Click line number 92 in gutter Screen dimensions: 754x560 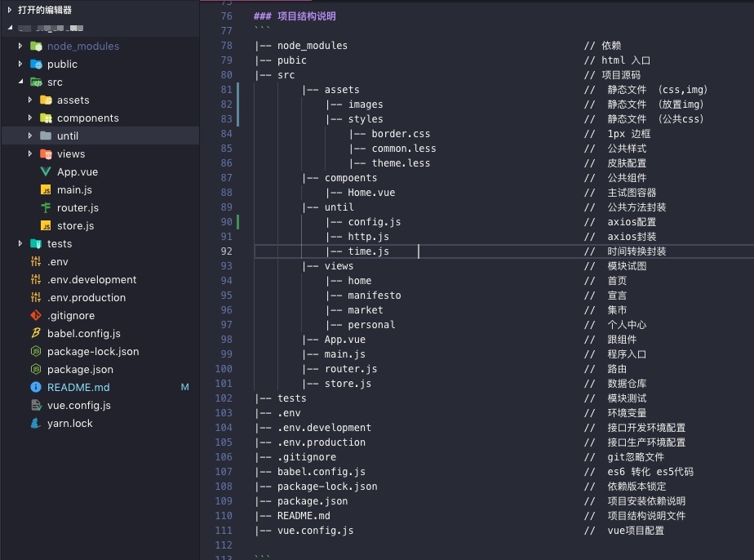(226, 251)
